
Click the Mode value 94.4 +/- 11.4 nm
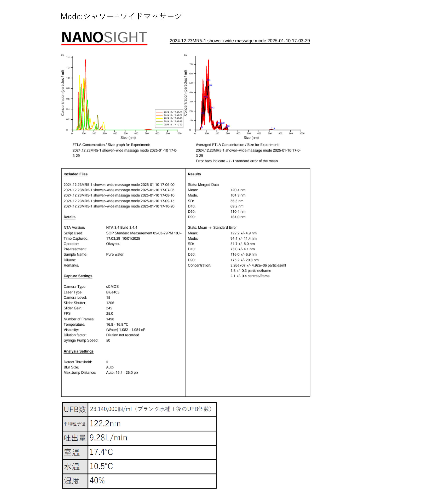tap(243, 238)
